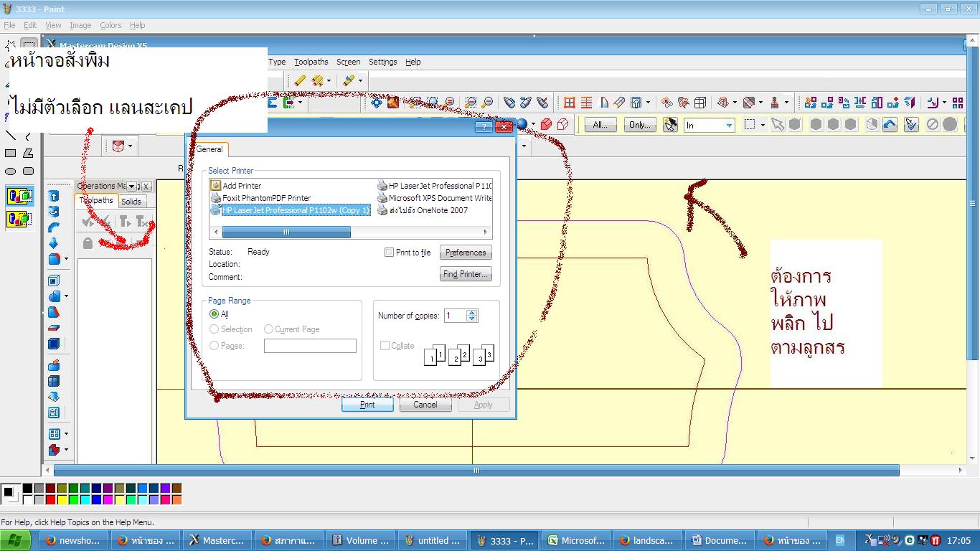Screen dimensions: 980x551
Task: Open Mastercam from the Windows taskbar
Action: 216,541
